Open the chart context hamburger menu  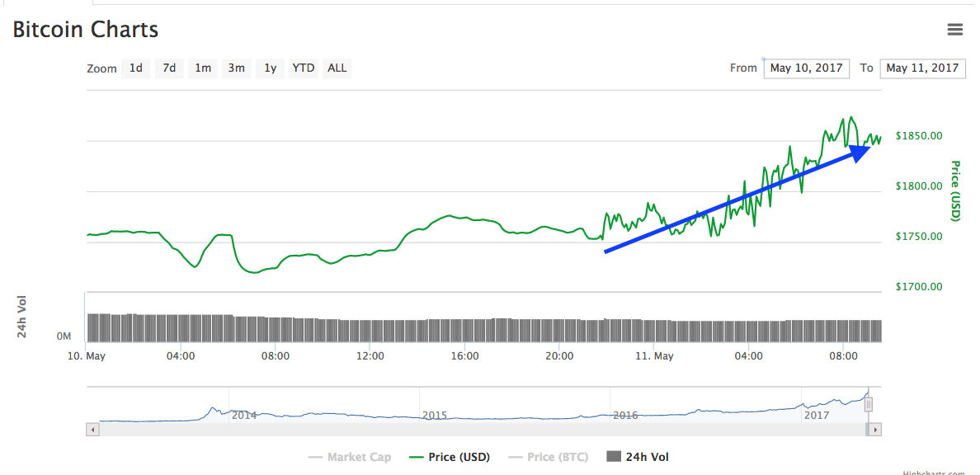pos(954,30)
